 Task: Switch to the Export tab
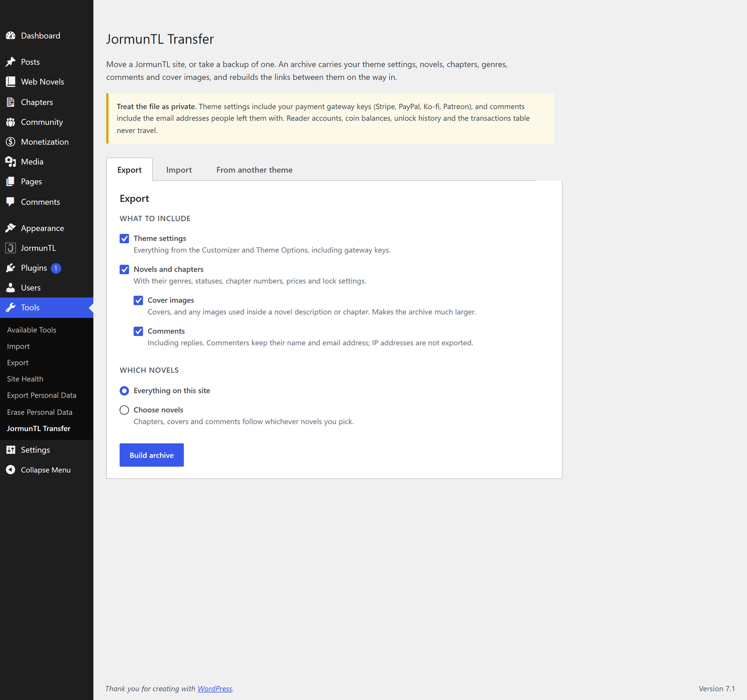pos(129,169)
